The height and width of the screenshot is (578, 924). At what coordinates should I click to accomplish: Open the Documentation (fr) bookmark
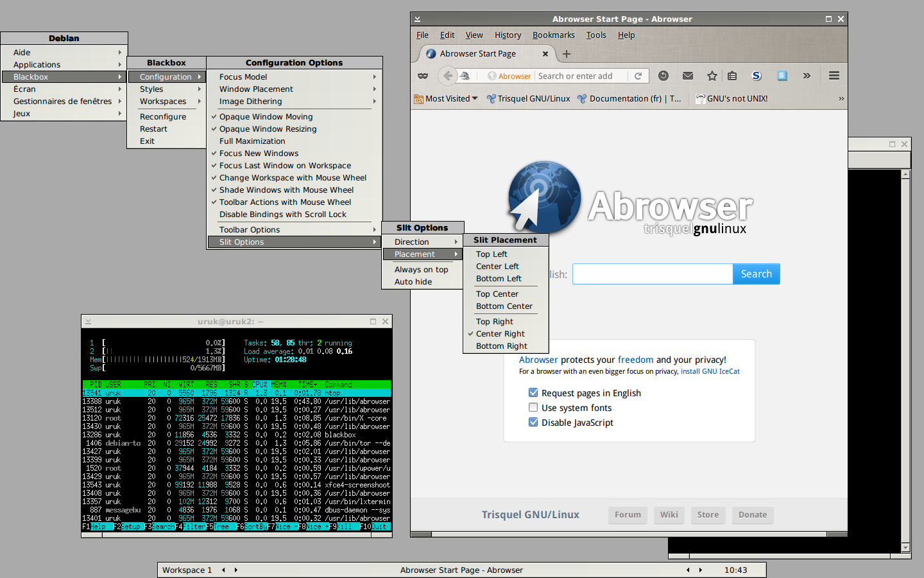629,98
